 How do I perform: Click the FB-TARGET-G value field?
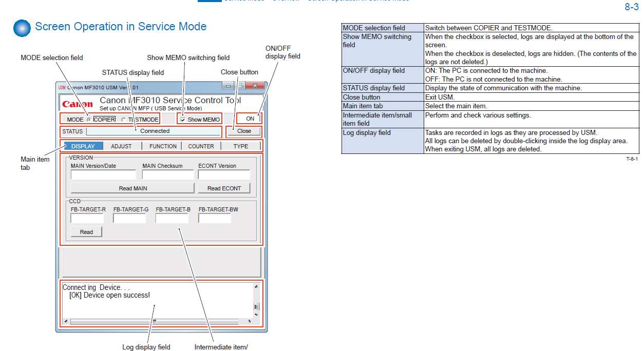click(129, 218)
